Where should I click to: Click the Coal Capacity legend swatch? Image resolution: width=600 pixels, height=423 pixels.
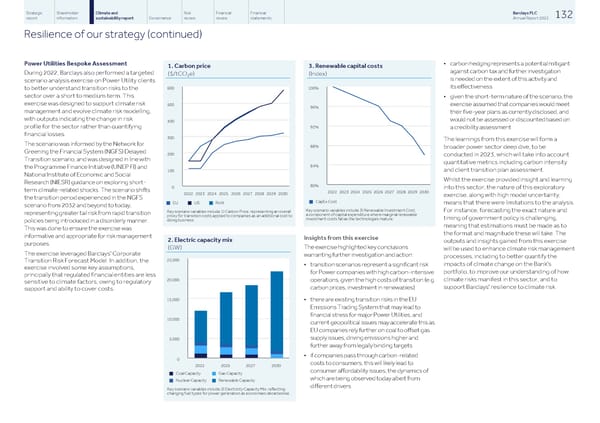click(x=168, y=373)
